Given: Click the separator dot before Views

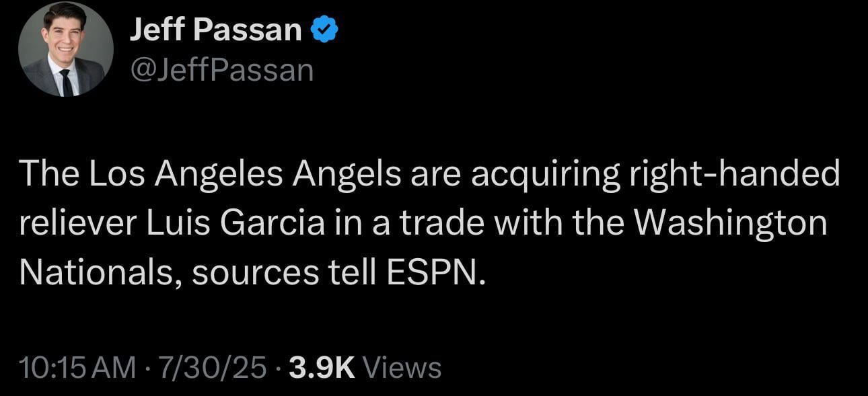Looking at the screenshot, I should 278,367.
